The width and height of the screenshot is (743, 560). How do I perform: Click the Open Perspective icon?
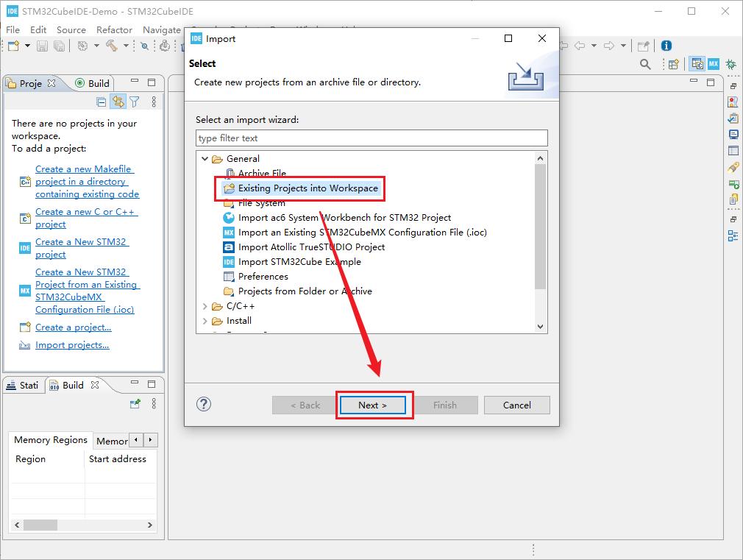tap(673, 65)
